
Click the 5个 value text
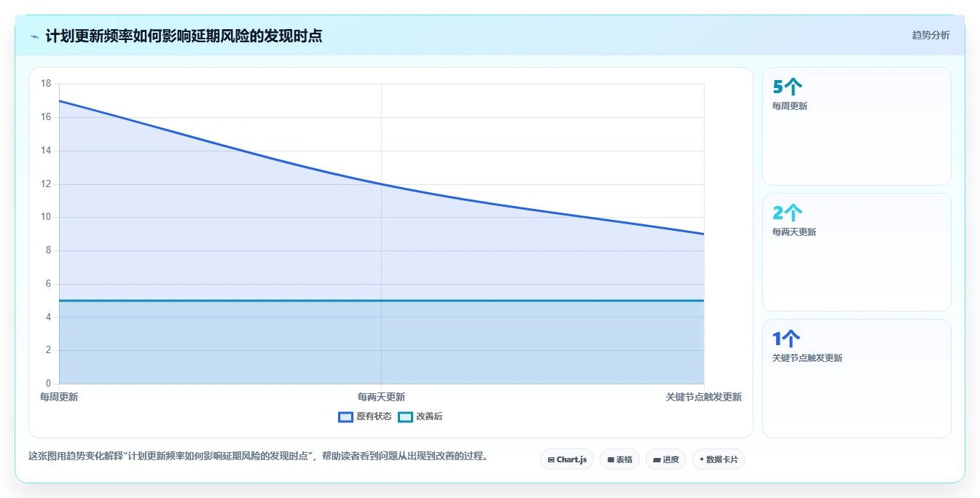[788, 87]
